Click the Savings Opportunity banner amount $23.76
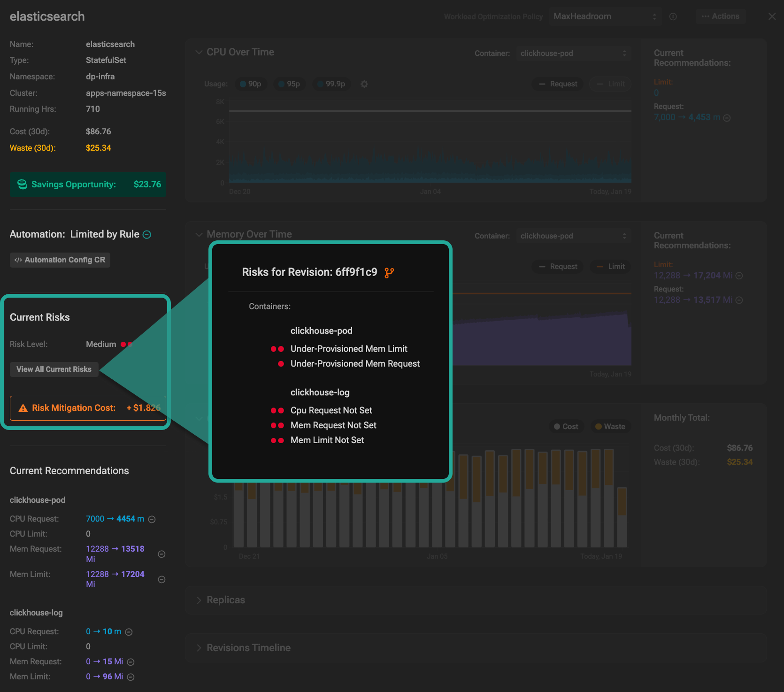 pyautogui.click(x=147, y=185)
